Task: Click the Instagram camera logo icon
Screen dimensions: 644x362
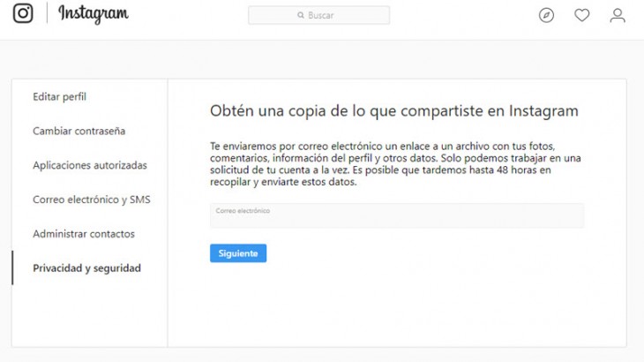Action: point(23,13)
